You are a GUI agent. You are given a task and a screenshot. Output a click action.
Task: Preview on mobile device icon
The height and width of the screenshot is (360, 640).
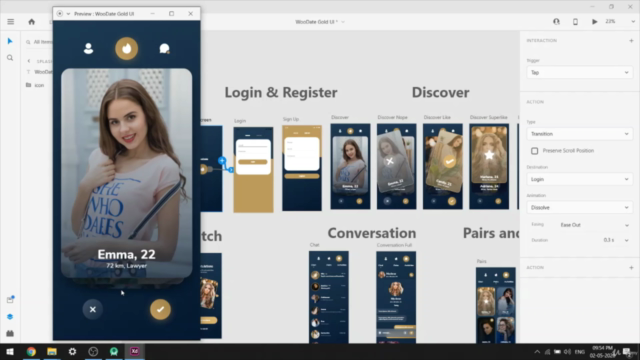tap(575, 22)
